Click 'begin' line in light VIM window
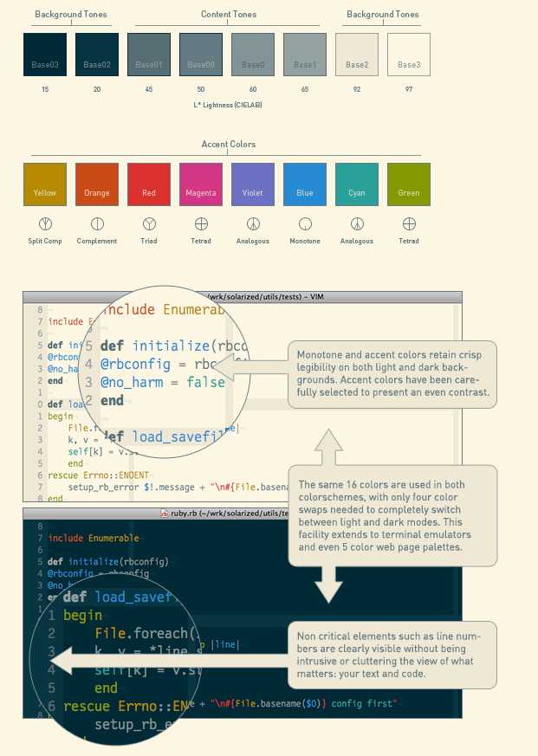 [x=61, y=417]
